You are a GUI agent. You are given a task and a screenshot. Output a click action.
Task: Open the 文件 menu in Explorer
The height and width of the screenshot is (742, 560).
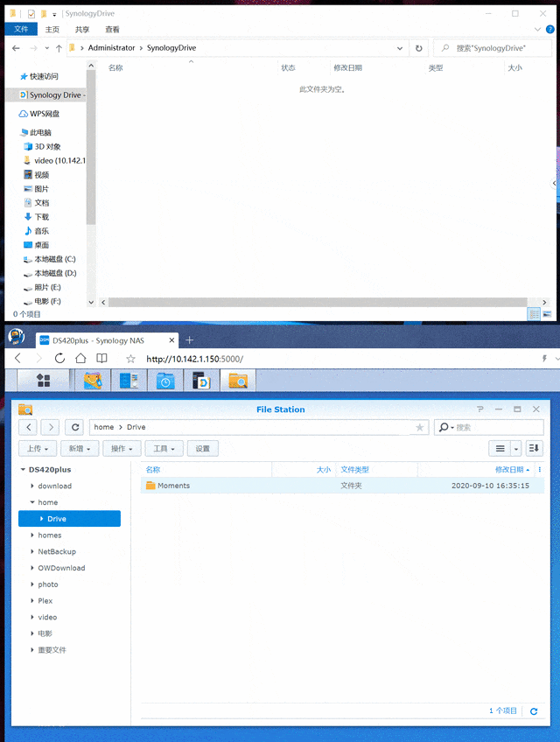[x=21, y=30]
